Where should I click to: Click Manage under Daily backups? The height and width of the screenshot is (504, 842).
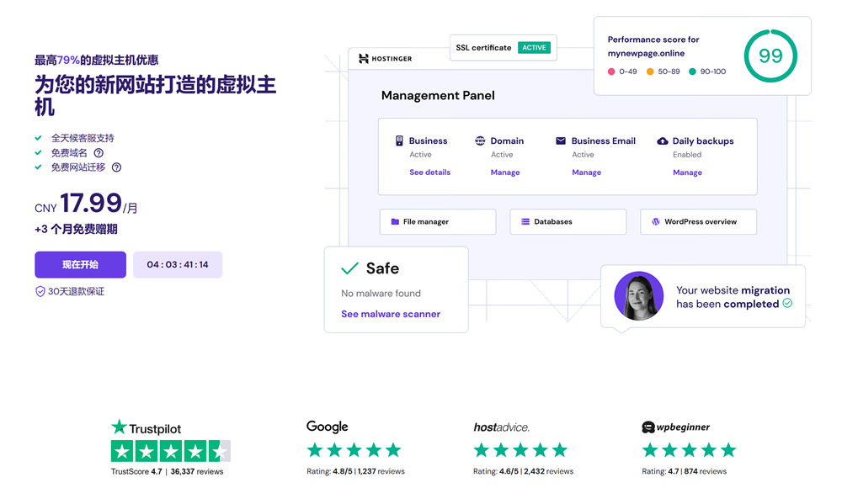point(687,172)
